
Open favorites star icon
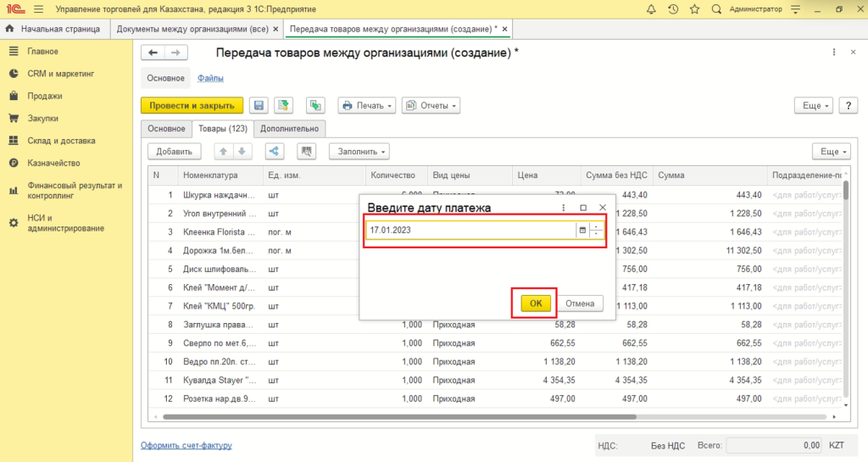tap(695, 9)
